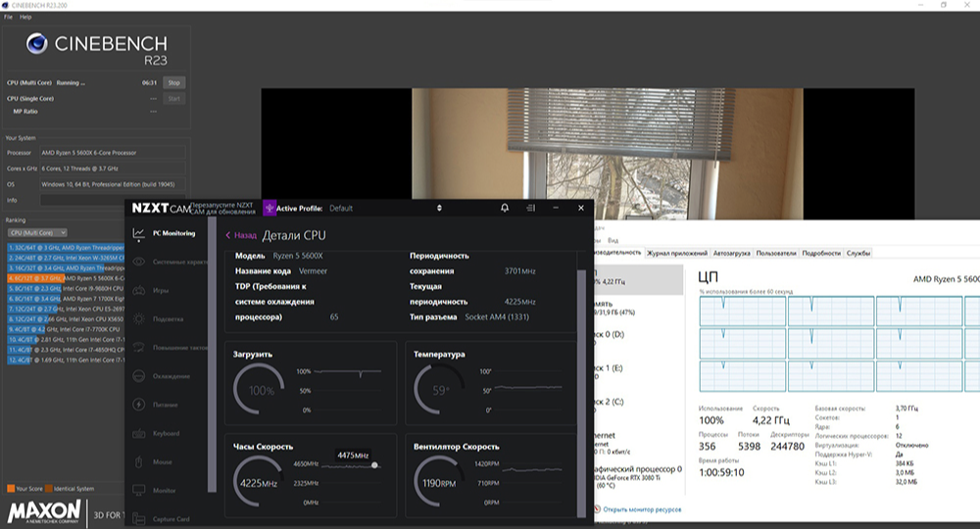
Task: Select Память item in Task Manager sidebar
Action: coord(638,308)
